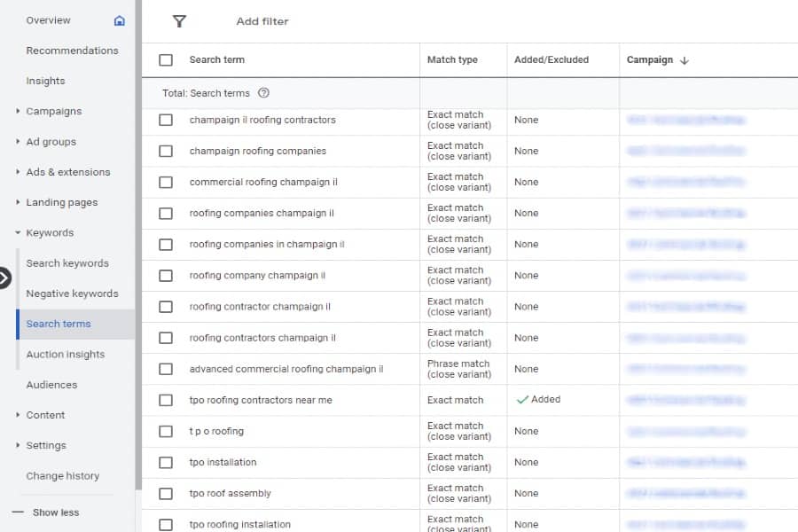Select the checkbox for roofing contractors champaign il
Screen dimensions: 798x532
click(x=166, y=338)
